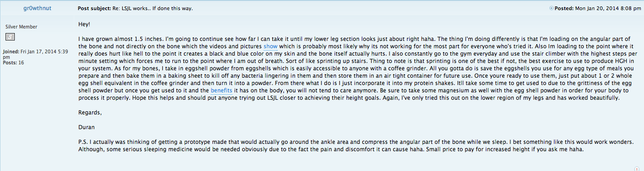Click the Silver Member rank badge image
Screen dimensions: 644x171
pos(10,36)
